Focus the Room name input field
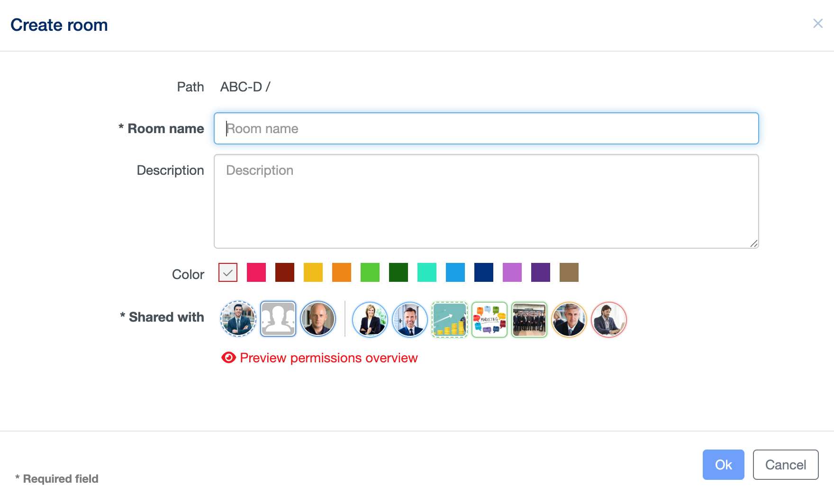This screenshot has height=504, width=834. 486,128
